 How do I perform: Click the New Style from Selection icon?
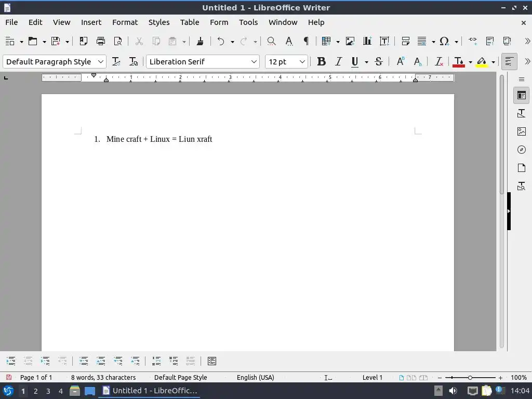point(134,62)
